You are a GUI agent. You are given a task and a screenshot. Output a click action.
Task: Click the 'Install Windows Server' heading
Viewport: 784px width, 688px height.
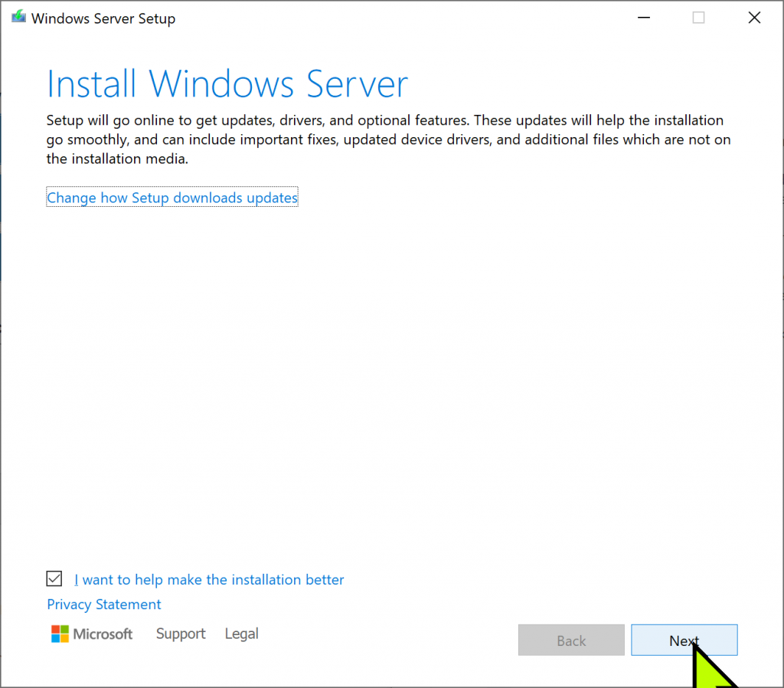(x=227, y=84)
